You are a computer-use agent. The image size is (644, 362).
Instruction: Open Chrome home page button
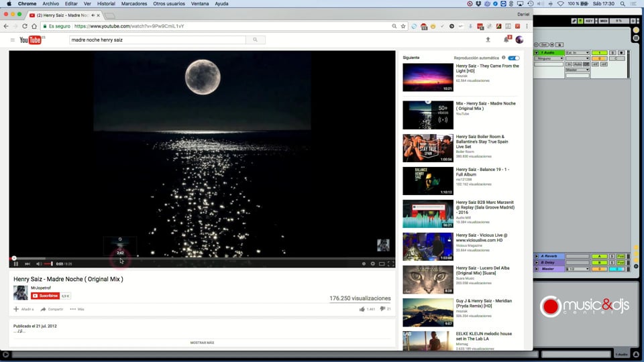(x=34, y=26)
